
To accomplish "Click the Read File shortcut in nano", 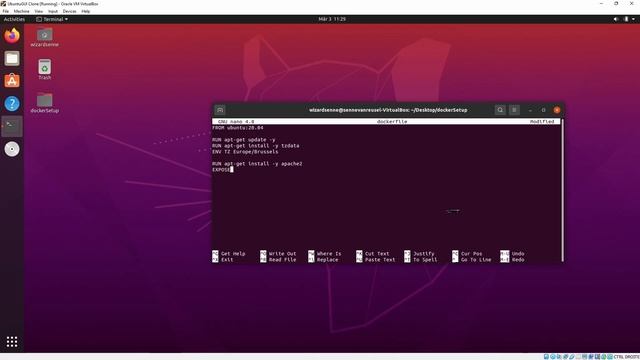I will [x=278, y=260].
